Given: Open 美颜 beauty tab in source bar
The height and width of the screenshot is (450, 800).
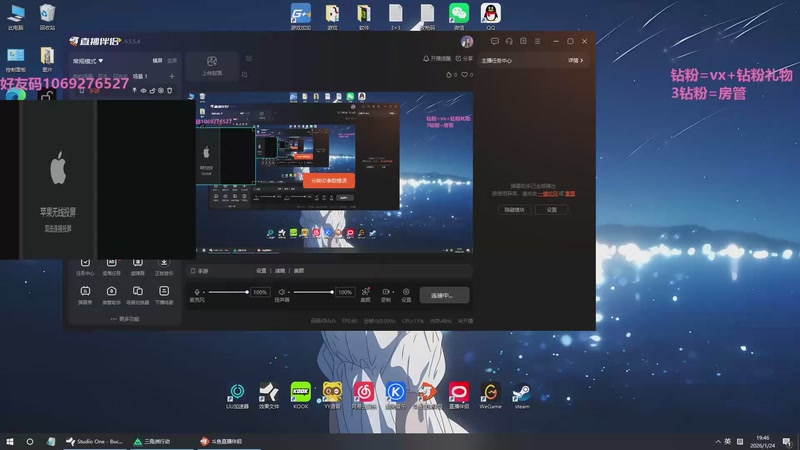Looking at the screenshot, I should point(299,271).
